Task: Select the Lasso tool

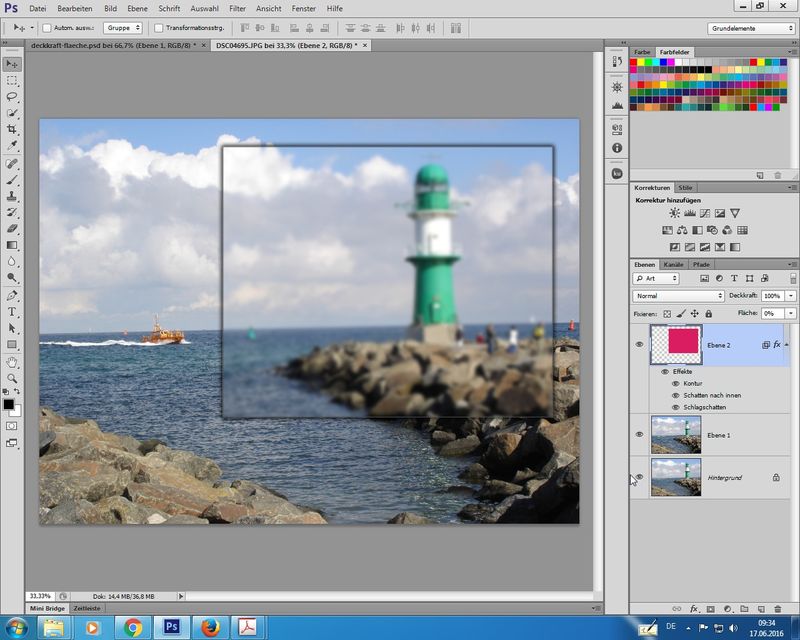Action: point(12,97)
